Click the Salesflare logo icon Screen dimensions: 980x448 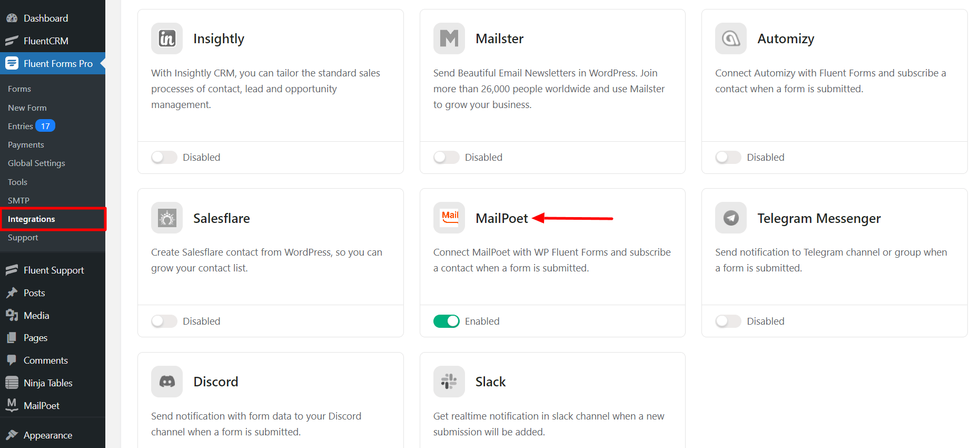click(x=167, y=218)
